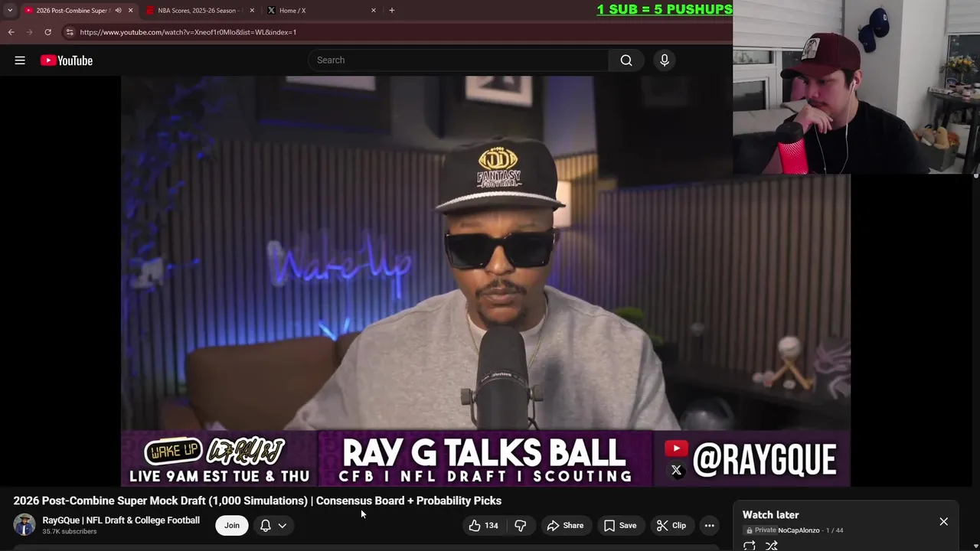Close the NBA Scores tab
The width and height of the screenshot is (980, 551).
tap(252, 11)
